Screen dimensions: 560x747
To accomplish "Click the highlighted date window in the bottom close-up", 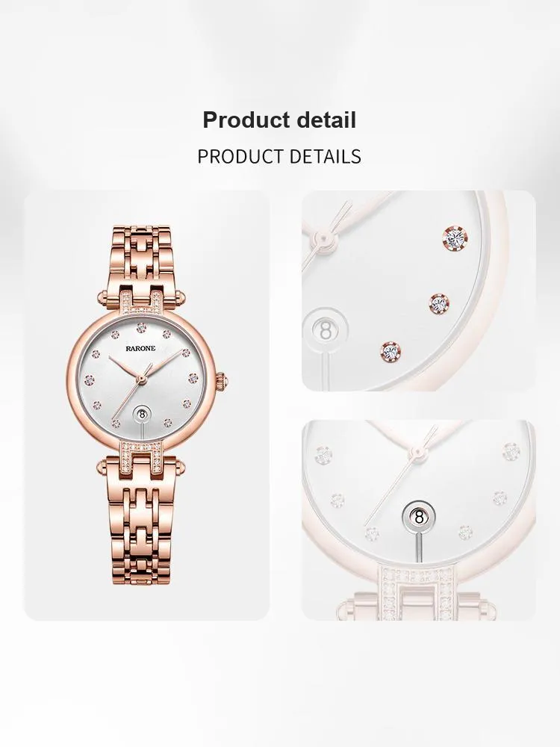I will point(419,516).
